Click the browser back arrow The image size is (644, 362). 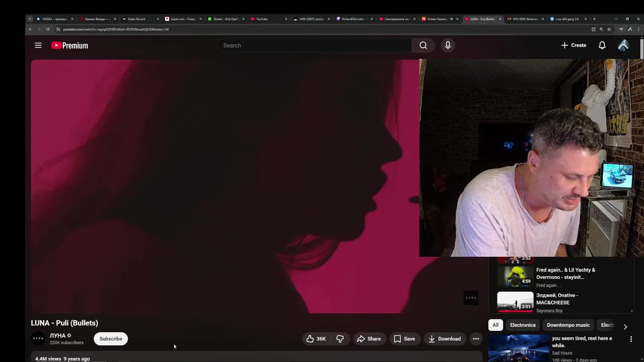click(x=30, y=29)
